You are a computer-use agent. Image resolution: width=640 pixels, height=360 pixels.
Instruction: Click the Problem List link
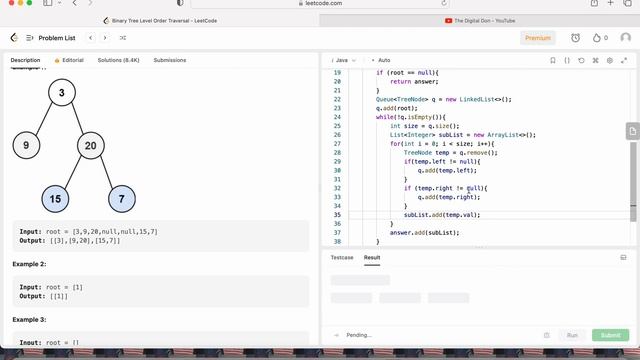pos(57,38)
